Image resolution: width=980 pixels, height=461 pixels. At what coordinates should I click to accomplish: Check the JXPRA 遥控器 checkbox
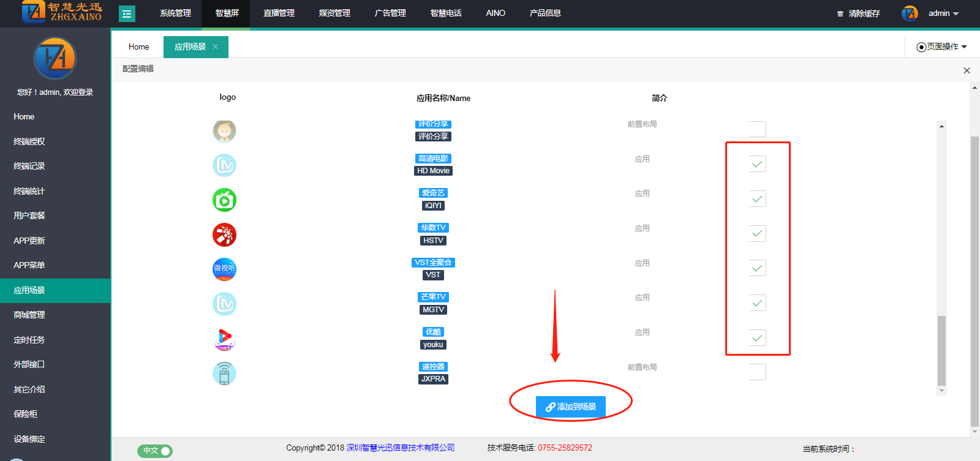(757, 372)
